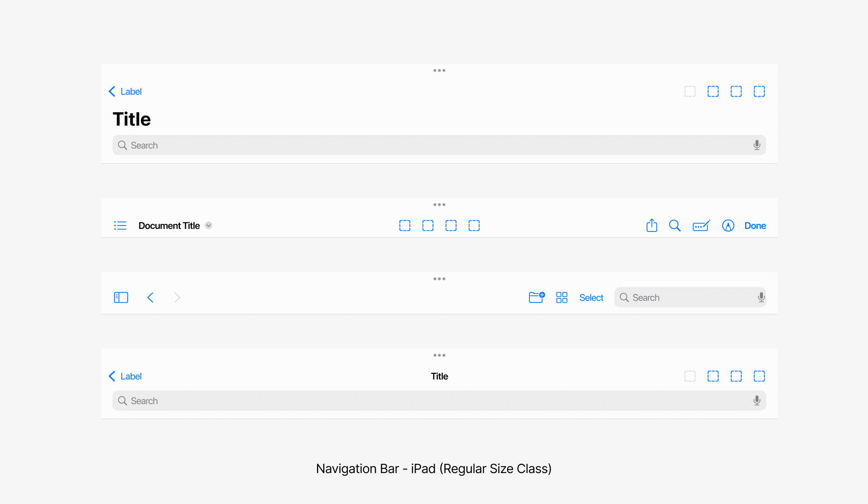
Task: Open three-dot menu above large Title bar
Action: (439, 70)
